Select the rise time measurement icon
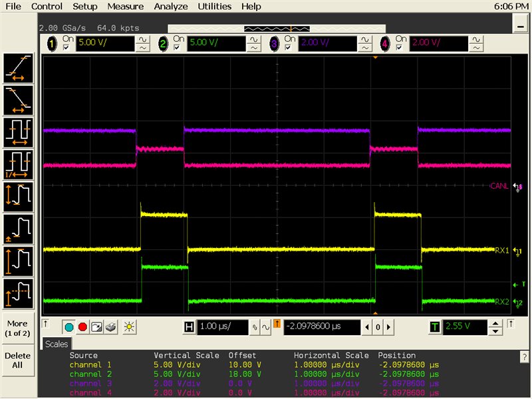 click(19, 68)
